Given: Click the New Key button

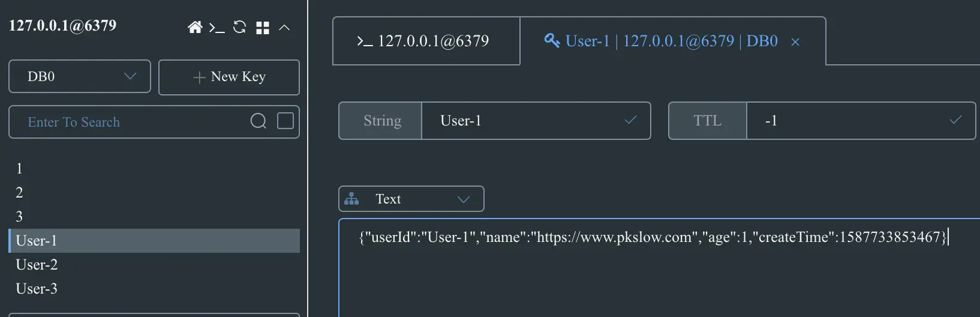Looking at the screenshot, I should 229,77.
